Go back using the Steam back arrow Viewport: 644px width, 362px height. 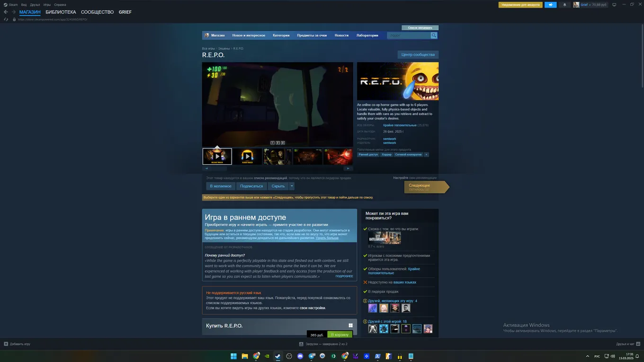(x=6, y=12)
